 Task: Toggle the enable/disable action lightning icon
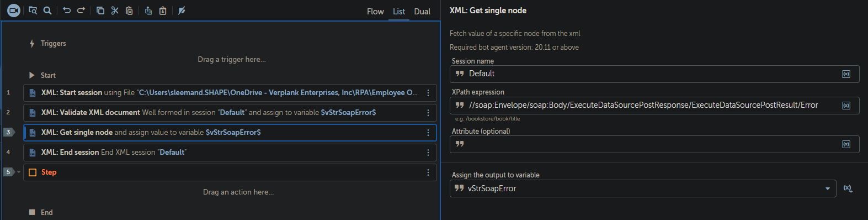tap(182, 11)
